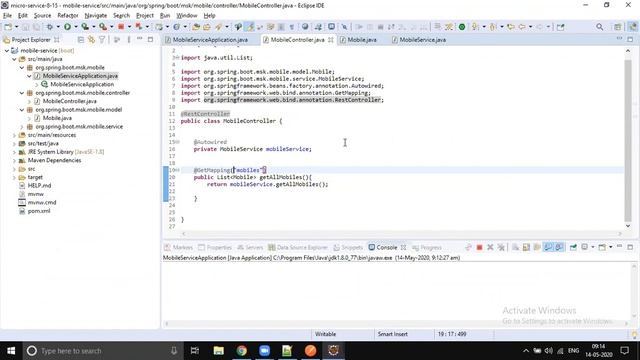The width and height of the screenshot is (640, 360).
Task: Minimize the Project Explorer panel
Action: [x=139, y=39]
